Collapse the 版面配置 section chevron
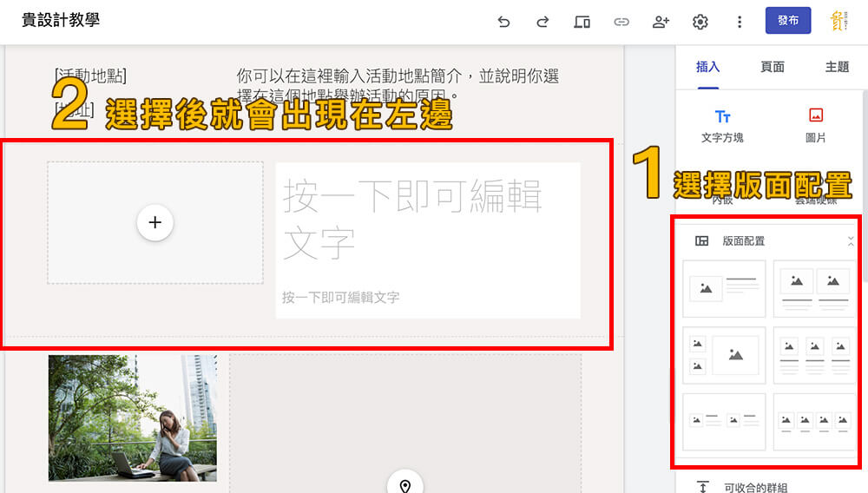The image size is (868, 493). coord(851,241)
